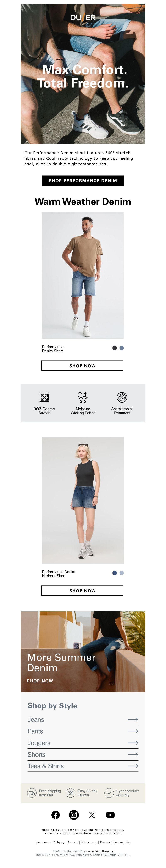The image size is (166, 868).
Task: Open the Instagram social icon
Action: pyautogui.click(x=74, y=815)
